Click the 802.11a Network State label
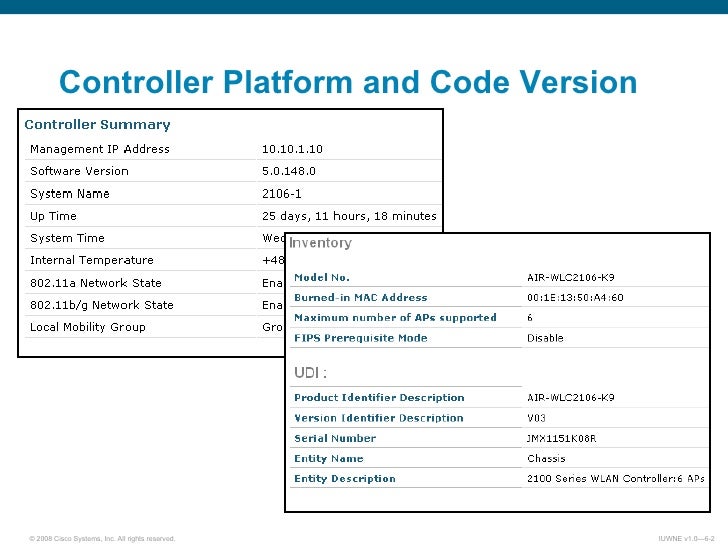This screenshot has height=546, width=728. pos(96,283)
